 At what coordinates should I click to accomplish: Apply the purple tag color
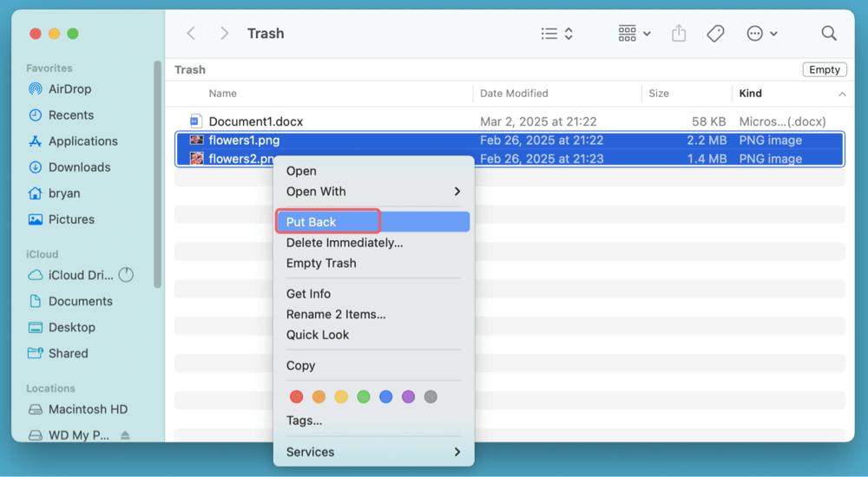pyautogui.click(x=408, y=396)
